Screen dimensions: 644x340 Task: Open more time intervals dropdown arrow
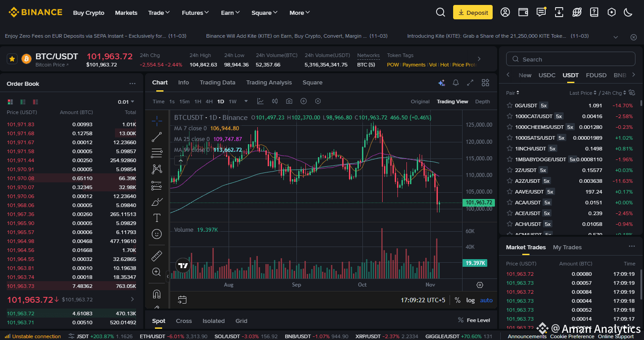click(x=246, y=101)
